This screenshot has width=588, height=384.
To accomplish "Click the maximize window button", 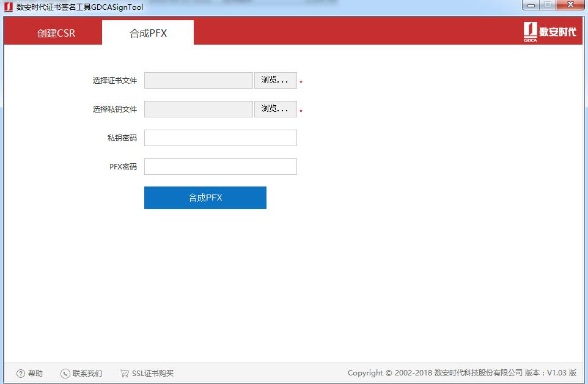I will pyautogui.click(x=549, y=4).
